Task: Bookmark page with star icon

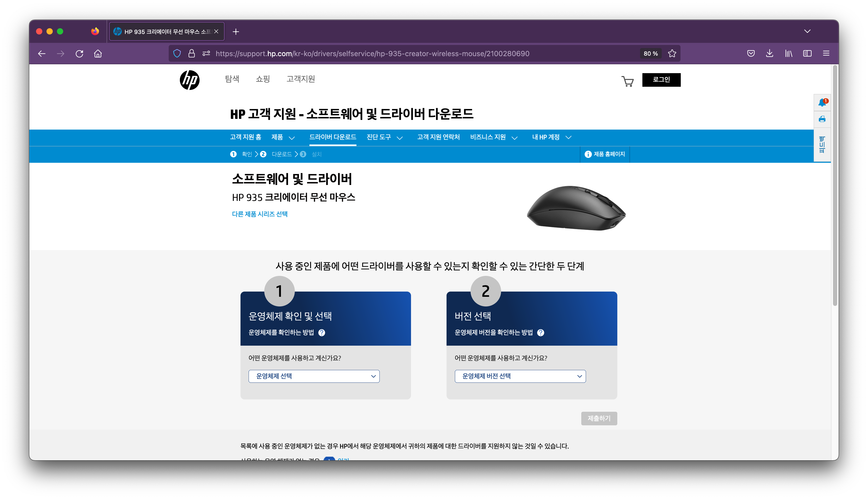Action: tap(672, 54)
